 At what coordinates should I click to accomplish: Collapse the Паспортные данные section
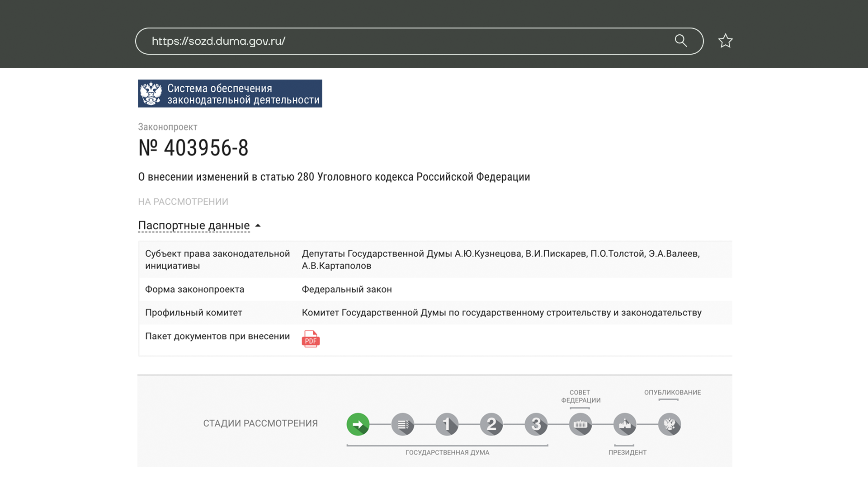click(x=193, y=225)
